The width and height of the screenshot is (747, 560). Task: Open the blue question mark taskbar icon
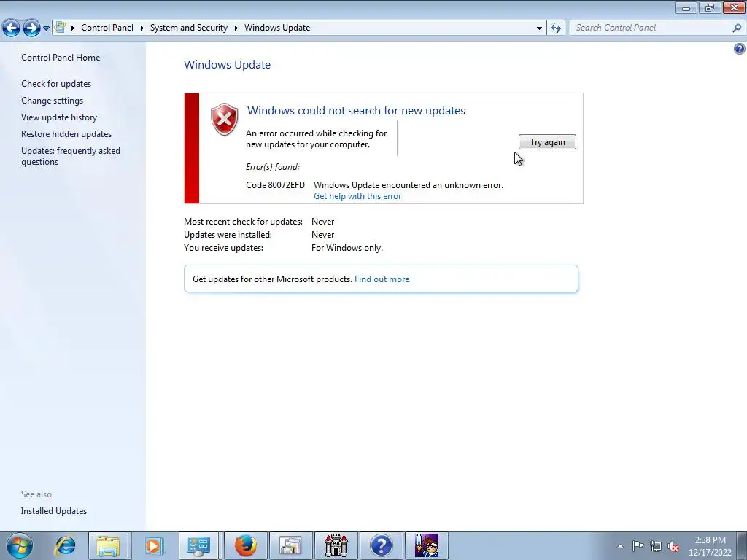[381, 545]
